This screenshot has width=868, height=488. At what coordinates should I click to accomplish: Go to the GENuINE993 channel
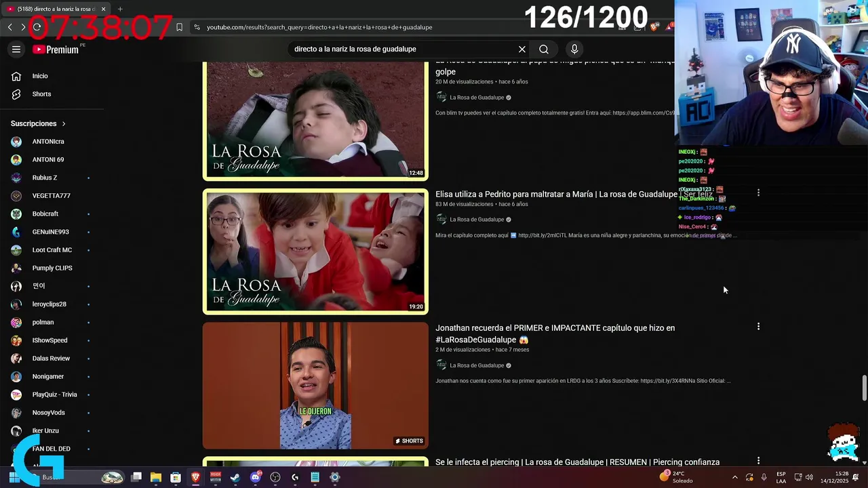coord(52,232)
